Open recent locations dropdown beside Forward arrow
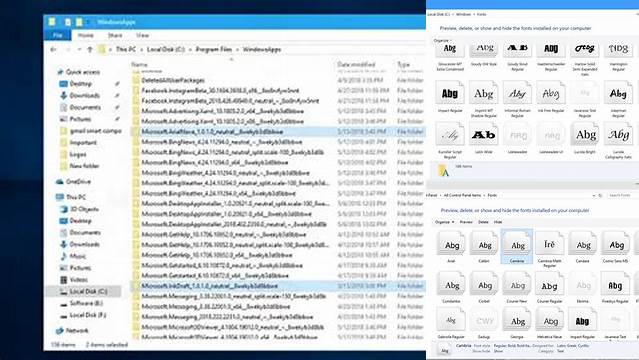Screen dimensions: 639x360 [79, 49]
